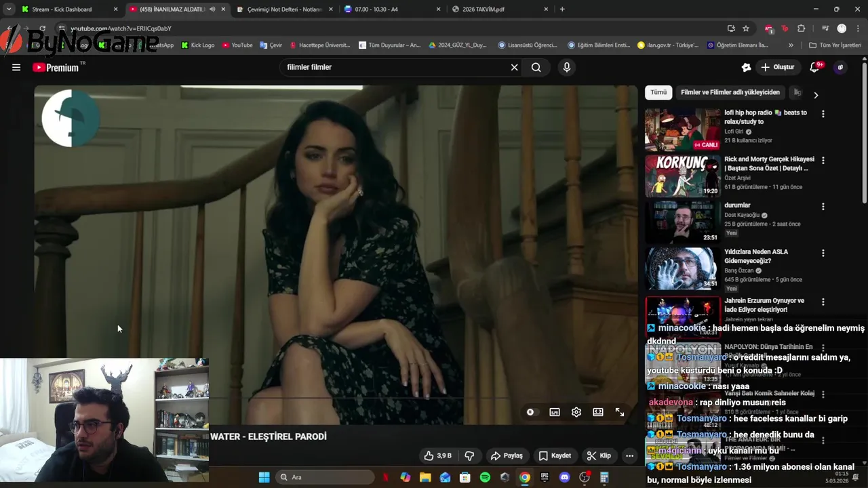This screenshot has height=488, width=868.
Task: Visit the Dost Kayaoğlu channel name
Action: tap(743, 216)
